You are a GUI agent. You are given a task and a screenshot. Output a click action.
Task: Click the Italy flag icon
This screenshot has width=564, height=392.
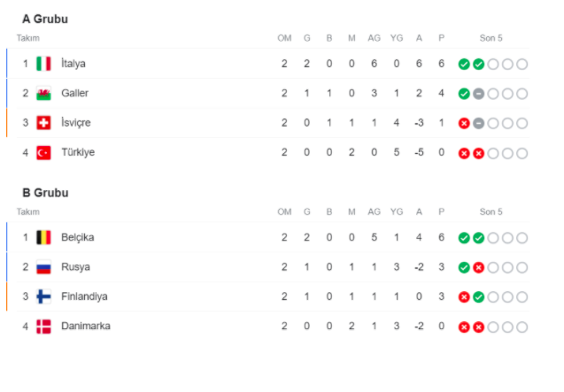point(43,64)
